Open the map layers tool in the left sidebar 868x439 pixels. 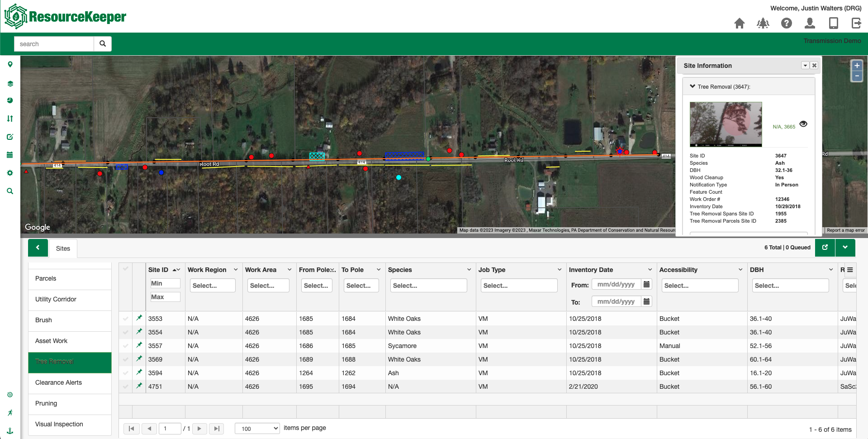(x=10, y=83)
